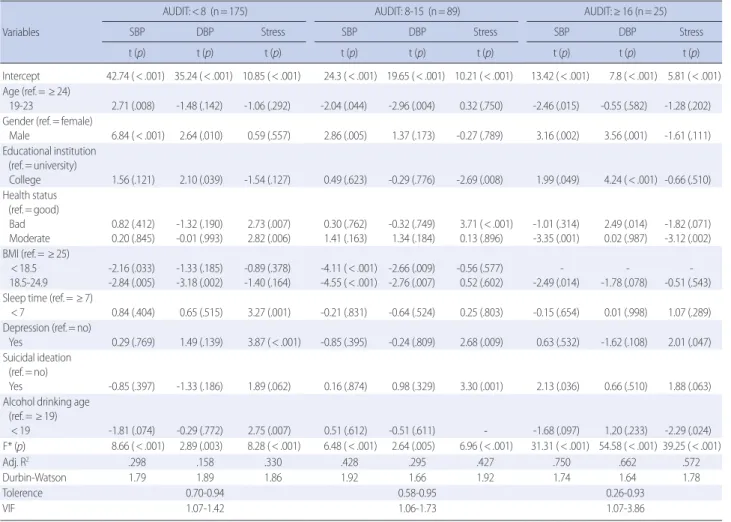Click the F value '31.31 (<.001)'
Image resolution: width=731 pixels, height=522 pixels.
click(560, 446)
